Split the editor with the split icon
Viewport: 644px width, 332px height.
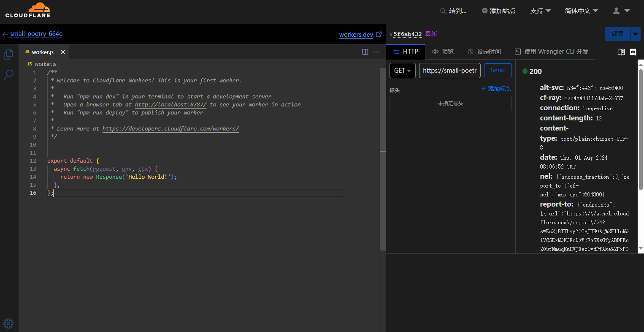[x=365, y=52]
